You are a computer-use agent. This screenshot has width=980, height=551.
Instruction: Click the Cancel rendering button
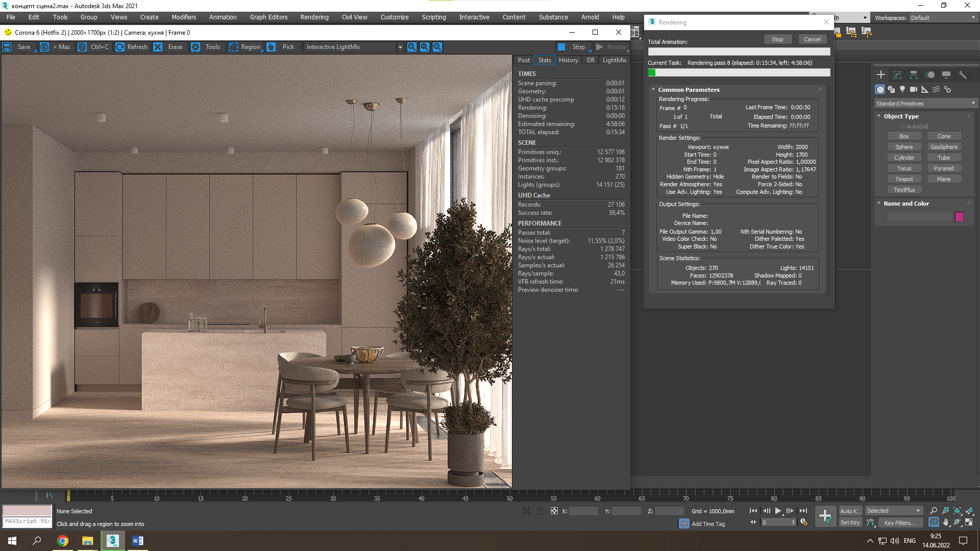tap(813, 39)
